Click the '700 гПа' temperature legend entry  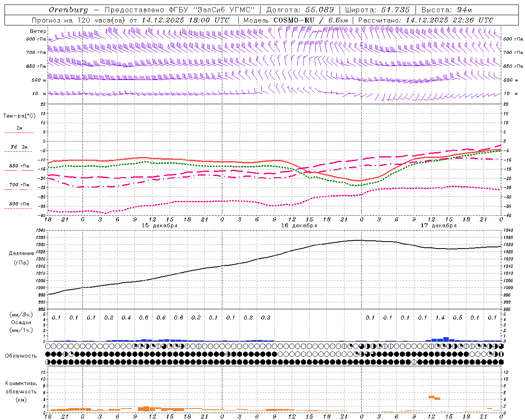(x=19, y=185)
